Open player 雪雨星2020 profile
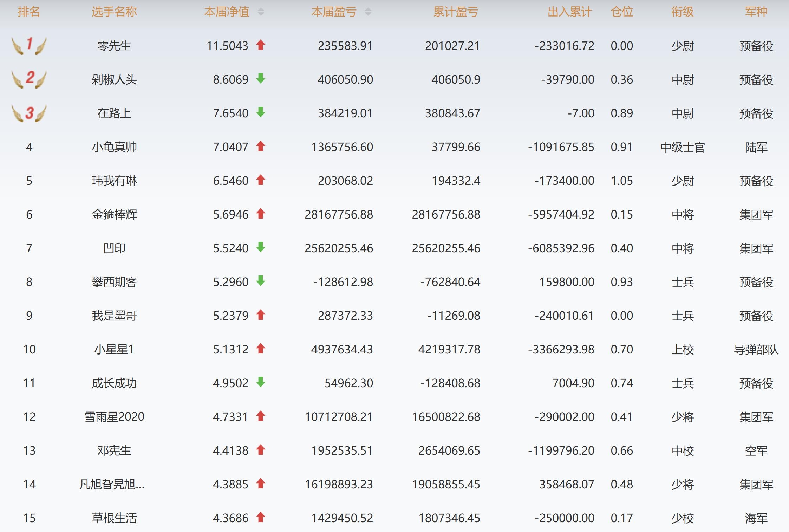This screenshot has height=532, width=789. click(x=114, y=417)
